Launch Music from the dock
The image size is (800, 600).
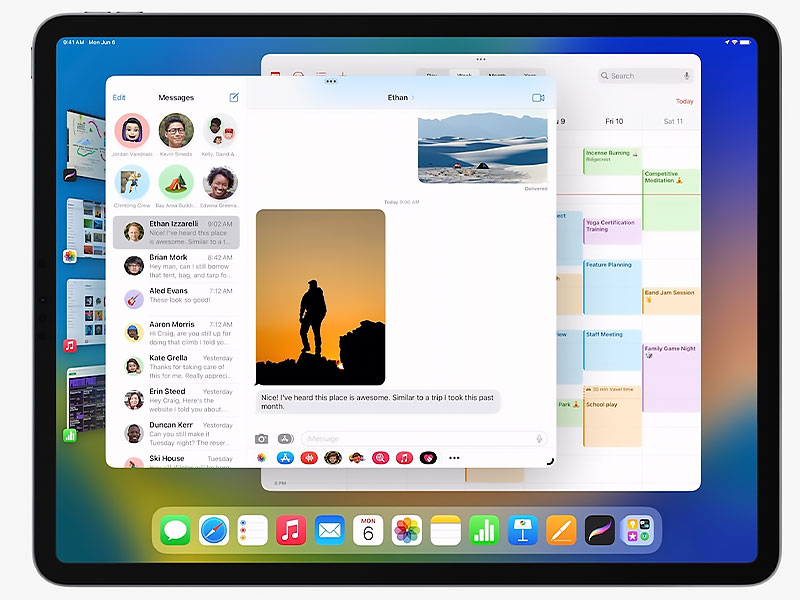click(291, 531)
